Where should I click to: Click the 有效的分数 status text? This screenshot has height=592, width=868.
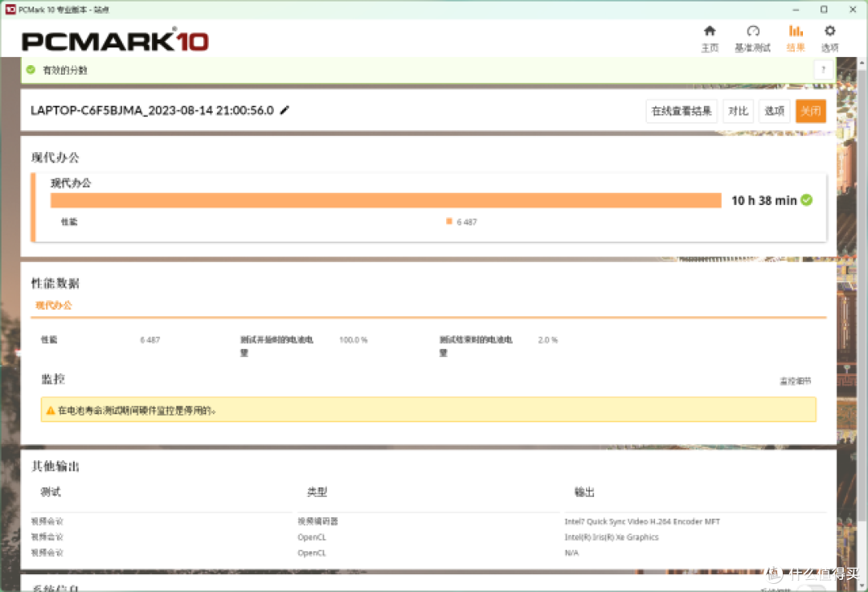(x=65, y=70)
